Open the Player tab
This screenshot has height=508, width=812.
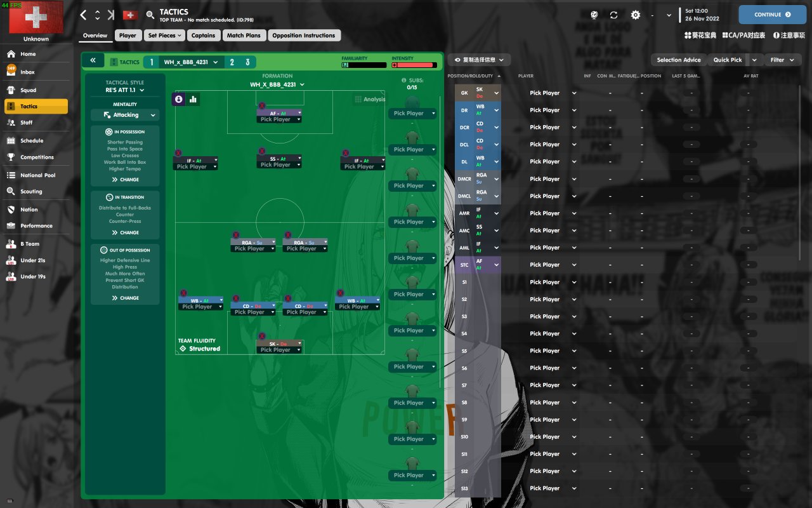click(128, 36)
